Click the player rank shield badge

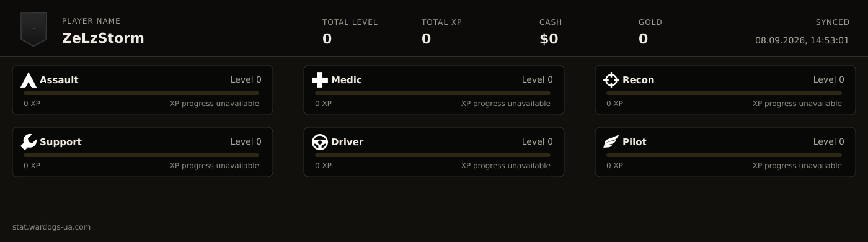(33, 29)
